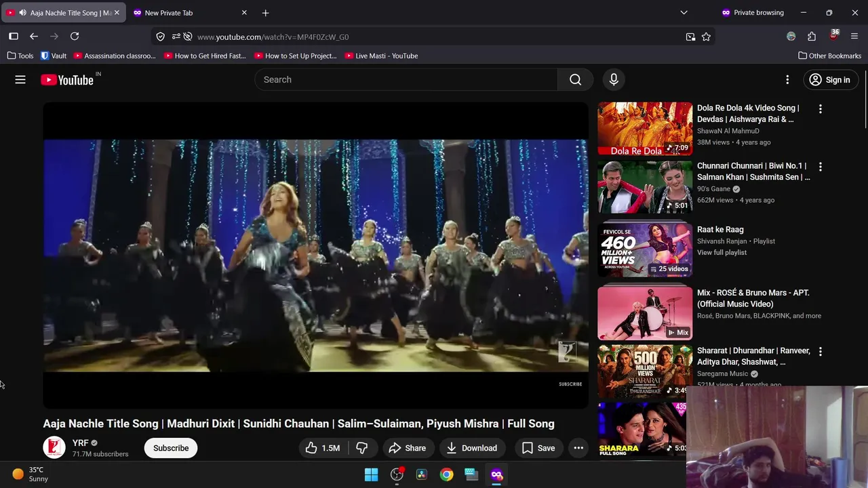Open Shararat Dhurandhar video thumbnail
The height and width of the screenshot is (488, 868).
(x=645, y=371)
